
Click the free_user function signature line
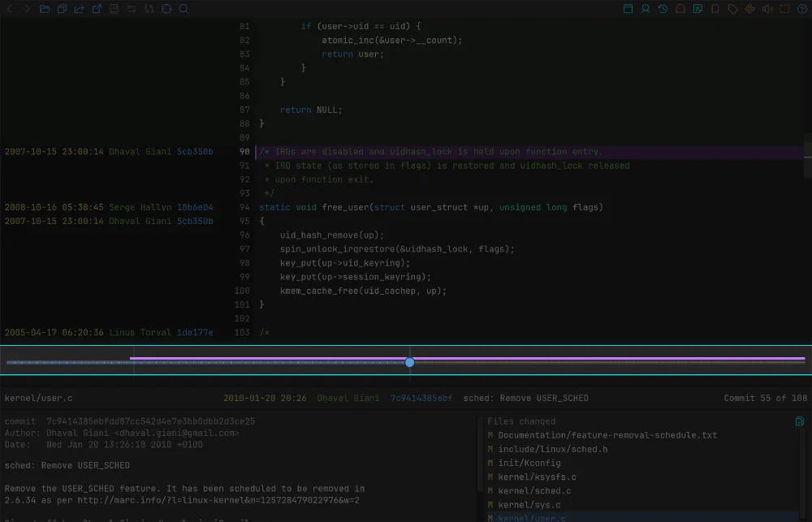(431, 207)
